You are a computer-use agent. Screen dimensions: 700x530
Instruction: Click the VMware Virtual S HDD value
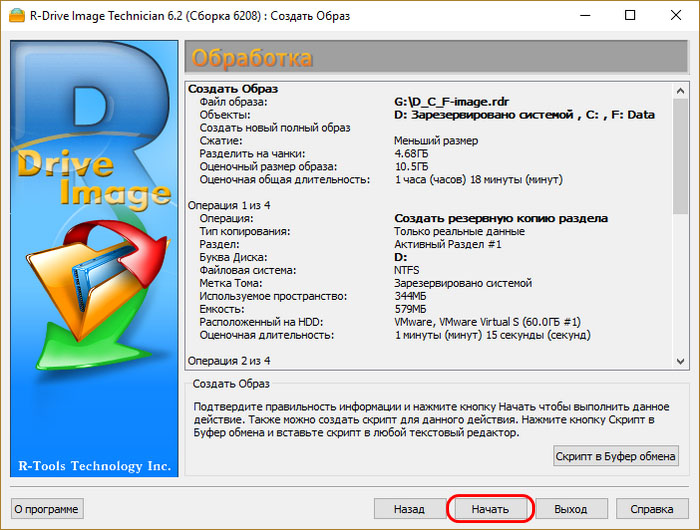[x=487, y=322]
